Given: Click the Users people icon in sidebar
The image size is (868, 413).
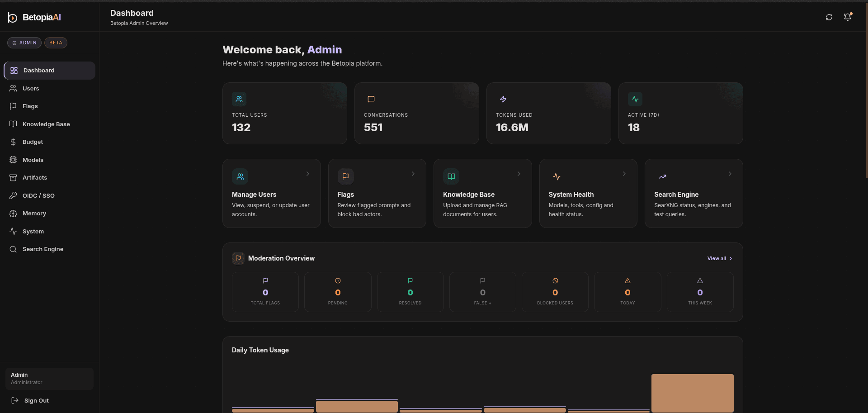Looking at the screenshot, I should click(x=13, y=88).
